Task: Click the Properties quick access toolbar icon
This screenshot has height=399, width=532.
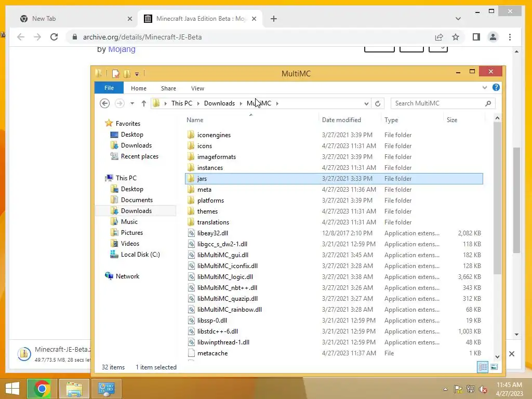Action: point(116,73)
